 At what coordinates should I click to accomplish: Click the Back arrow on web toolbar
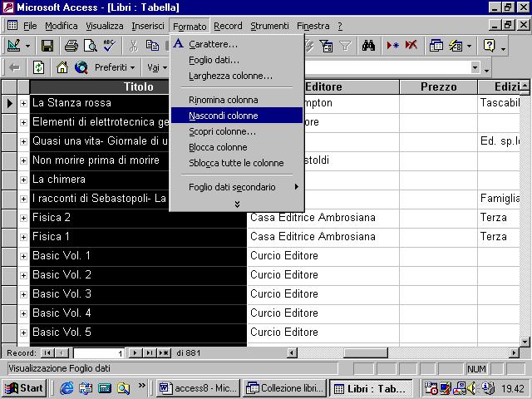point(14,68)
